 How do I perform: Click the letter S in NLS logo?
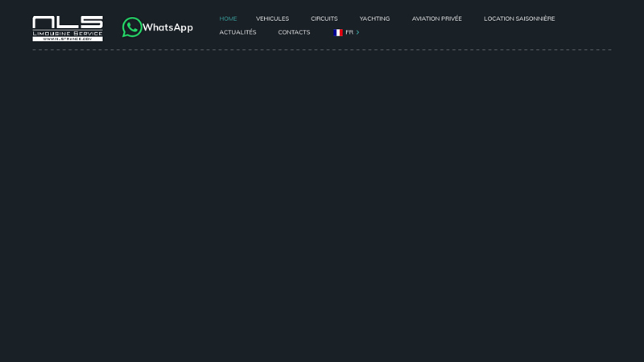point(91,23)
